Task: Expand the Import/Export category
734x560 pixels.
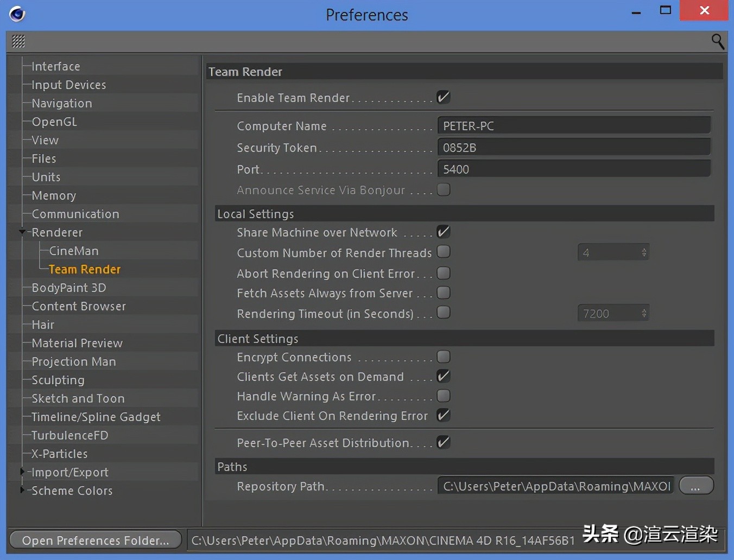Action: 22,472
